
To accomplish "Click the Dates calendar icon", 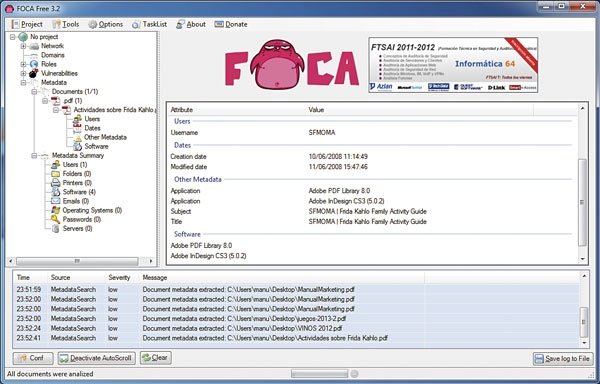I will tap(77, 128).
